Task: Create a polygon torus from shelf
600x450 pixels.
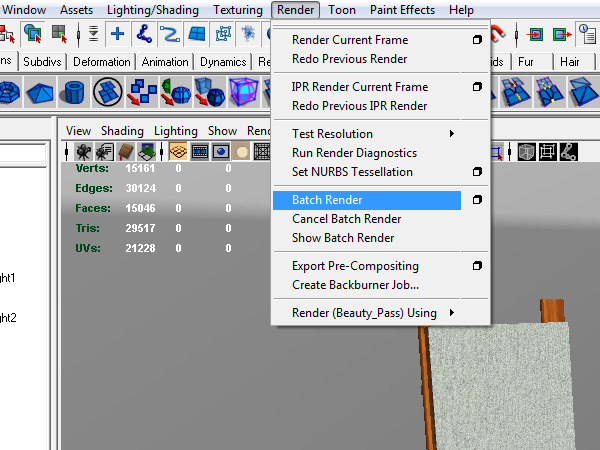Action: [9, 92]
